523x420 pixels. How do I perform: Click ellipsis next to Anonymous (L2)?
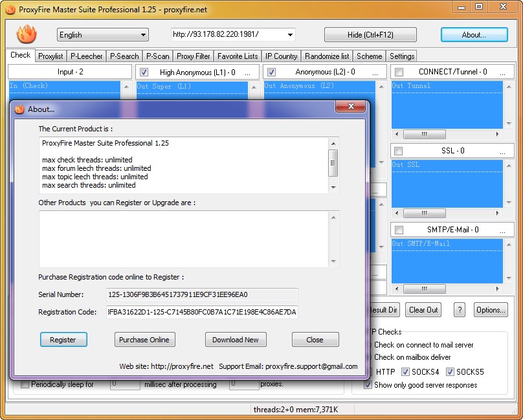(375, 73)
